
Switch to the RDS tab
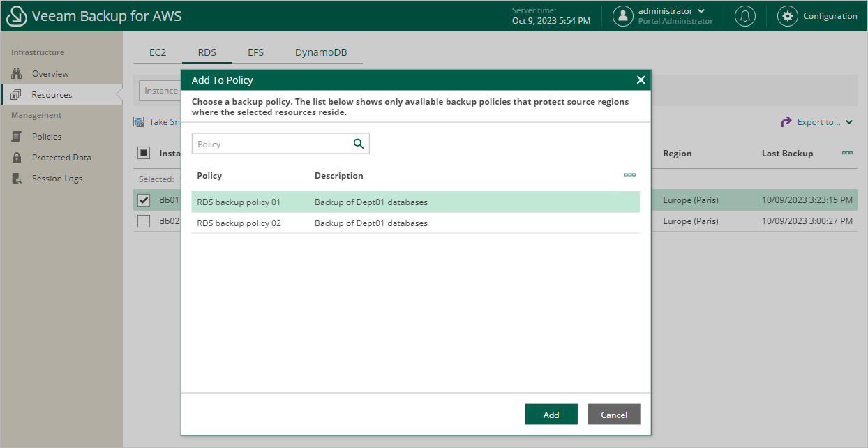pos(207,52)
